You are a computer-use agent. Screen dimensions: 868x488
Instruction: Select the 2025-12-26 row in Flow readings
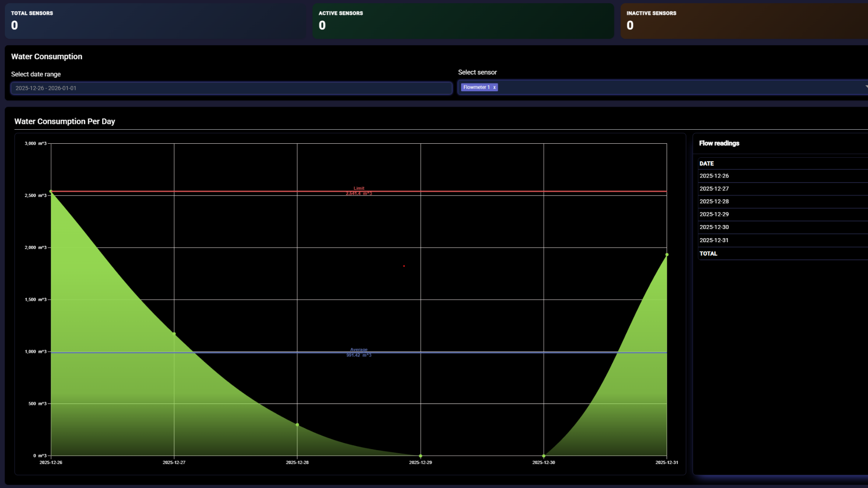(714, 176)
